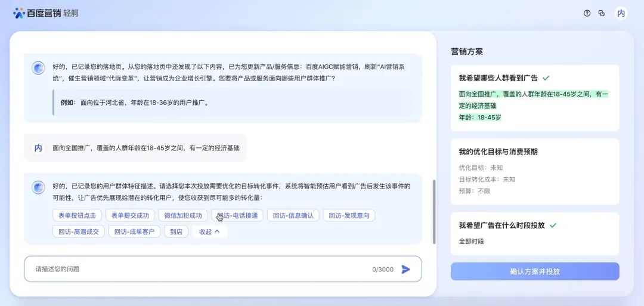Choose the 微信加粉成功 option
This screenshot has height=306, width=644.
183,215
